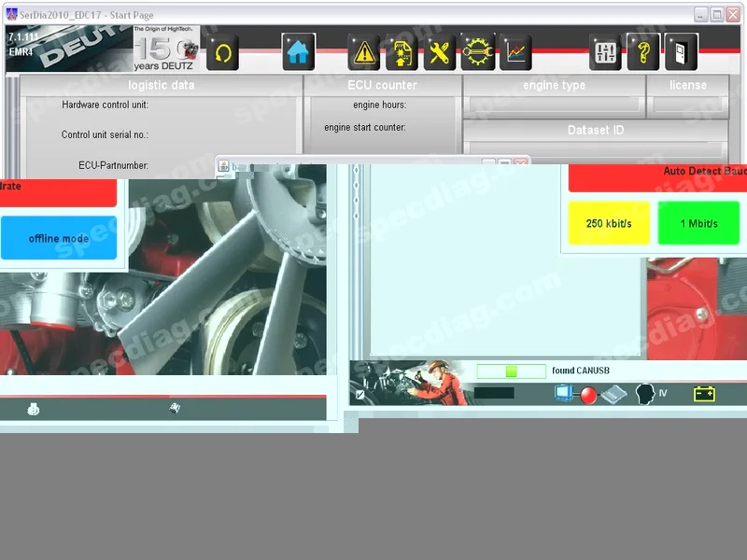The height and width of the screenshot is (560, 747).
Task: Click the red connection status ball
Action: click(588, 395)
